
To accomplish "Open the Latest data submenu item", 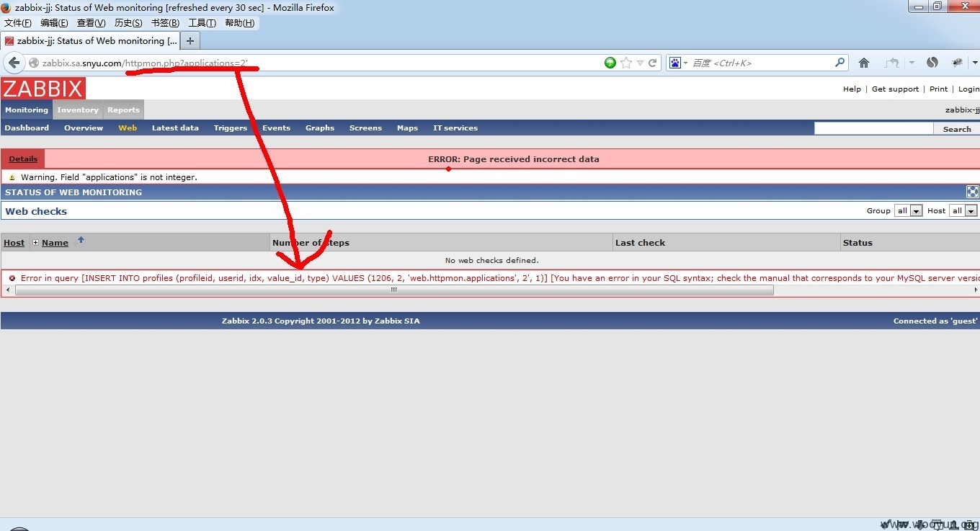I will point(175,128).
